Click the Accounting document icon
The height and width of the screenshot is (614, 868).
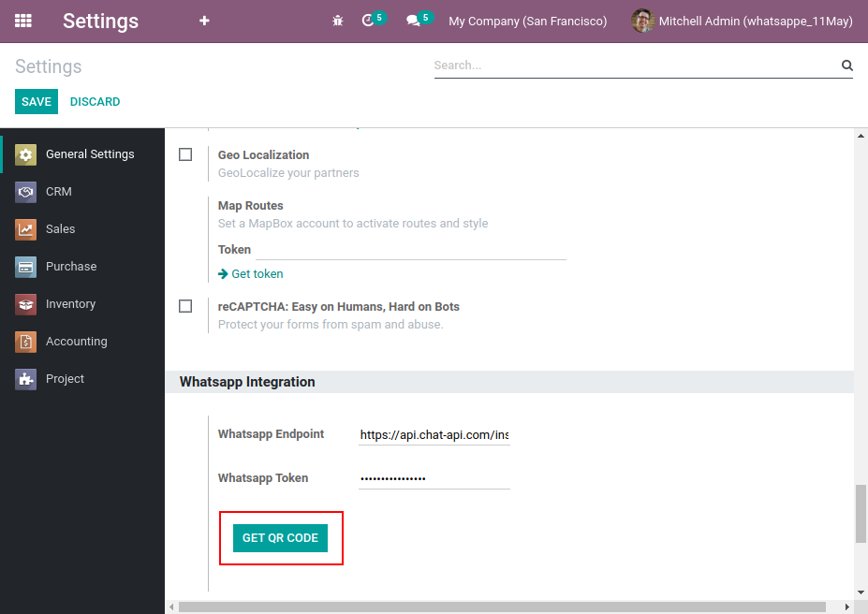25,342
